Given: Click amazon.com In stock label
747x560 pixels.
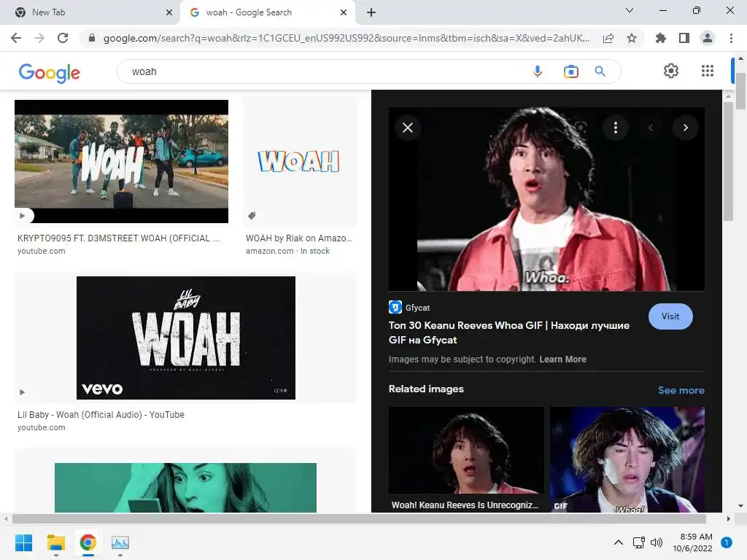Looking at the screenshot, I should 287,251.
